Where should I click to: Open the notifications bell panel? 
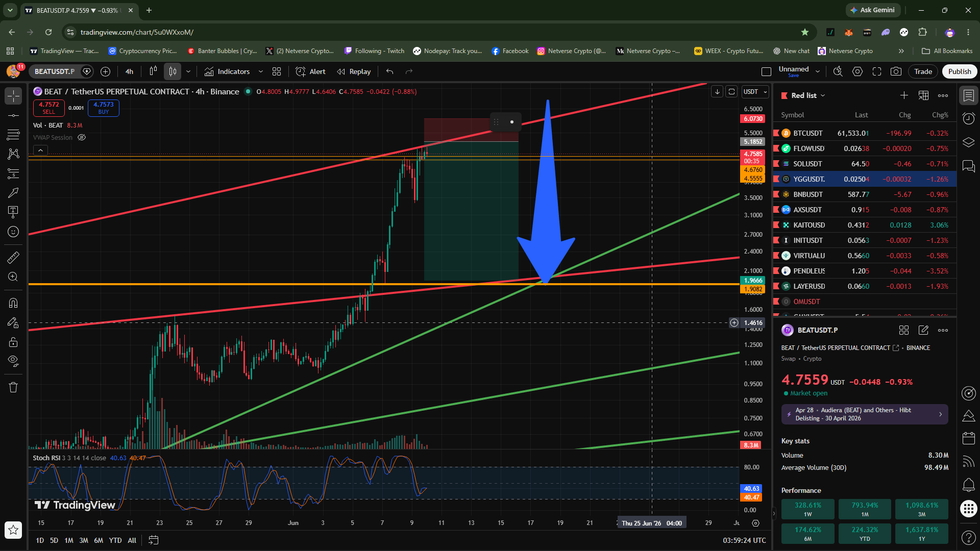pos(968,485)
